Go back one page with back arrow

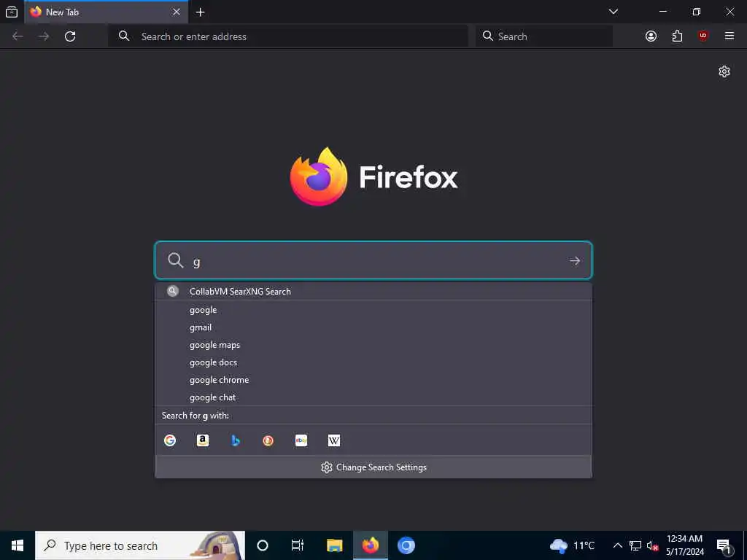18,36
